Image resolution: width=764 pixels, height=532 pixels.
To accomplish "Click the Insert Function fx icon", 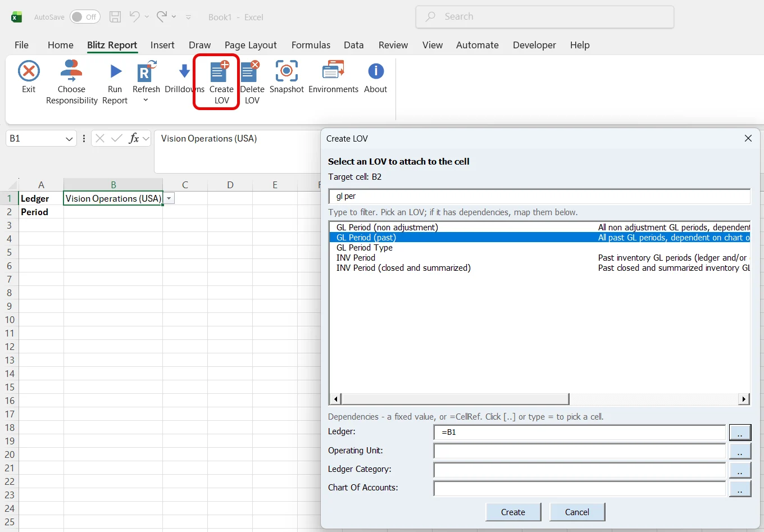I will click(x=134, y=138).
